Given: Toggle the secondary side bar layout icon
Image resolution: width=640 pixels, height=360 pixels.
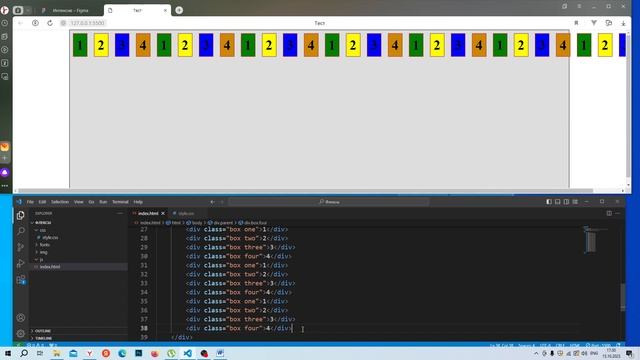Looking at the screenshot, I should (x=566, y=202).
